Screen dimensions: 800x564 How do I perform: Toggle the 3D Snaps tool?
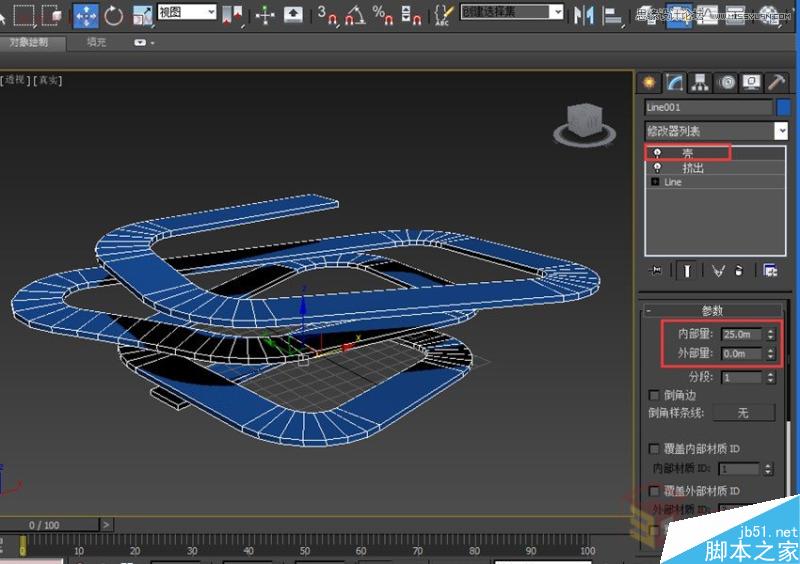click(327, 15)
